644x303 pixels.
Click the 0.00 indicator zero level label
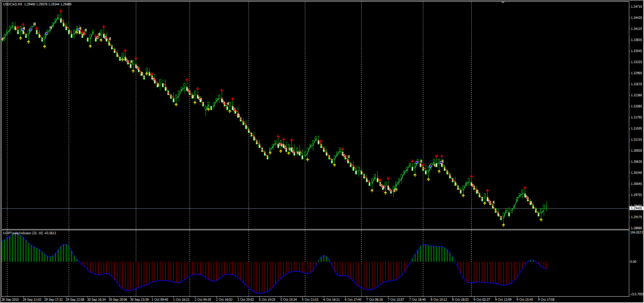633,262
